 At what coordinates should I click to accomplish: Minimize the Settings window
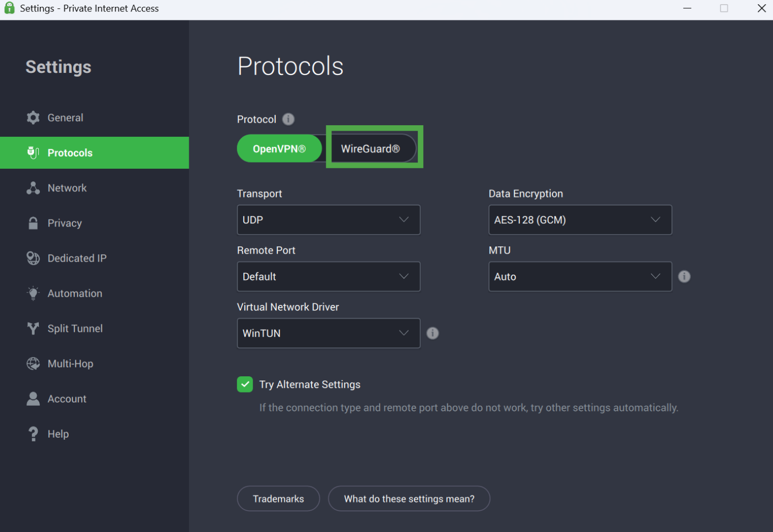(687, 8)
